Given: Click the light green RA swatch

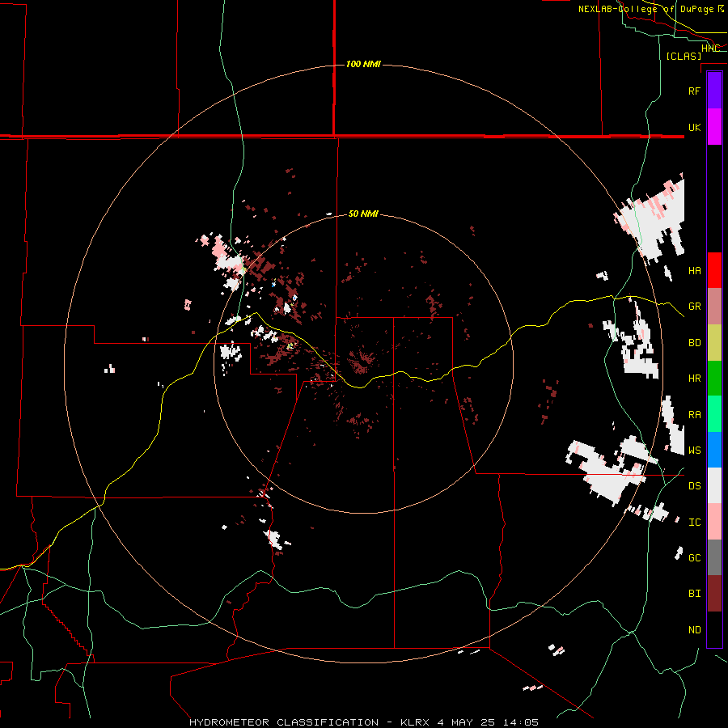Looking at the screenshot, I should click(x=714, y=414).
